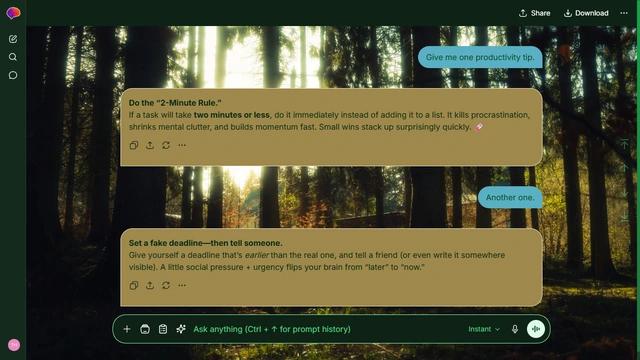Open the pink user avatar menu
The height and width of the screenshot is (360, 640).
coord(14,345)
